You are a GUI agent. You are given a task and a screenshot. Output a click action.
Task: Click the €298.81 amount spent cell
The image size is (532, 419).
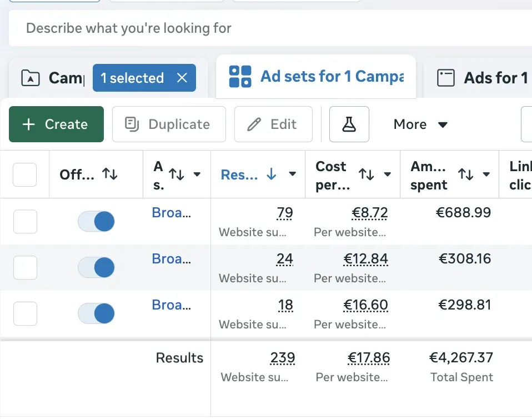(465, 305)
